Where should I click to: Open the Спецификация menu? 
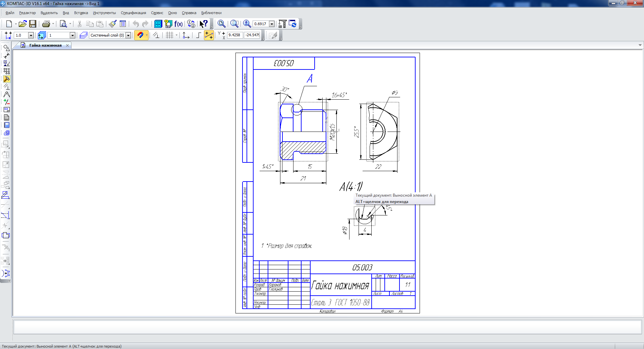coord(133,13)
